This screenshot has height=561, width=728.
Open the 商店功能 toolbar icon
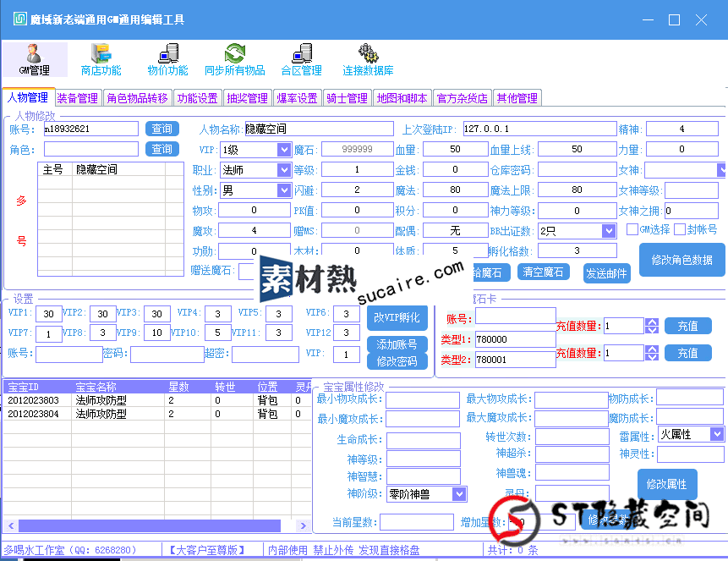click(x=101, y=59)
